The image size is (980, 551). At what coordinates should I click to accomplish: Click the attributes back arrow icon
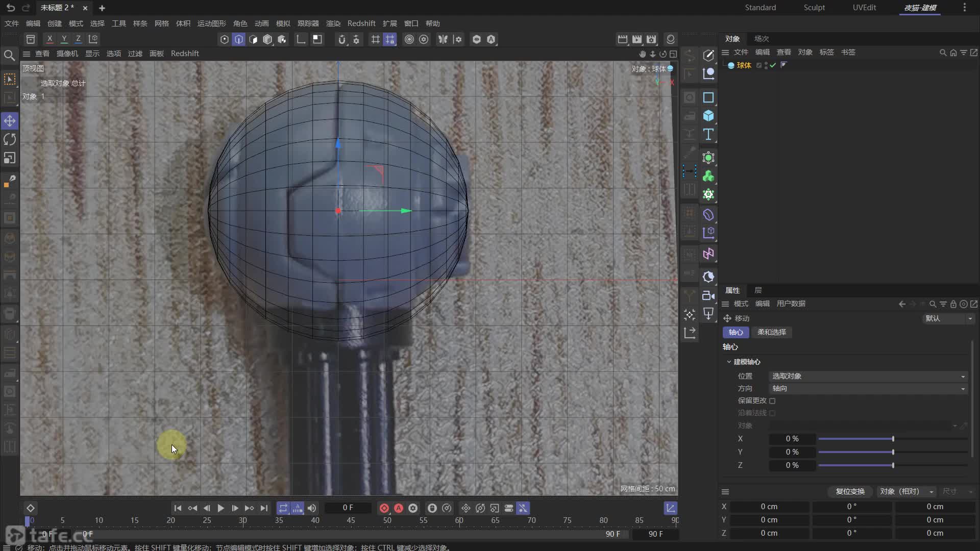tap(902, 304)
